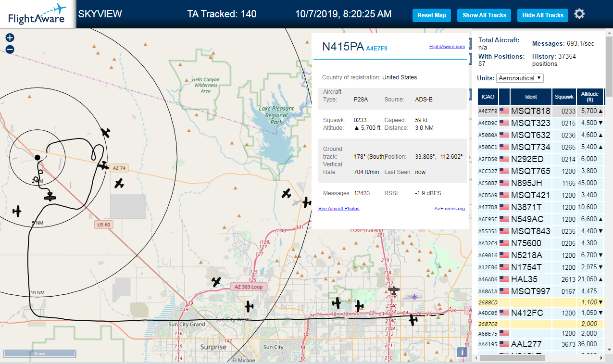Click US flag in N412FC row
The image size is (613, 364).
504,313
